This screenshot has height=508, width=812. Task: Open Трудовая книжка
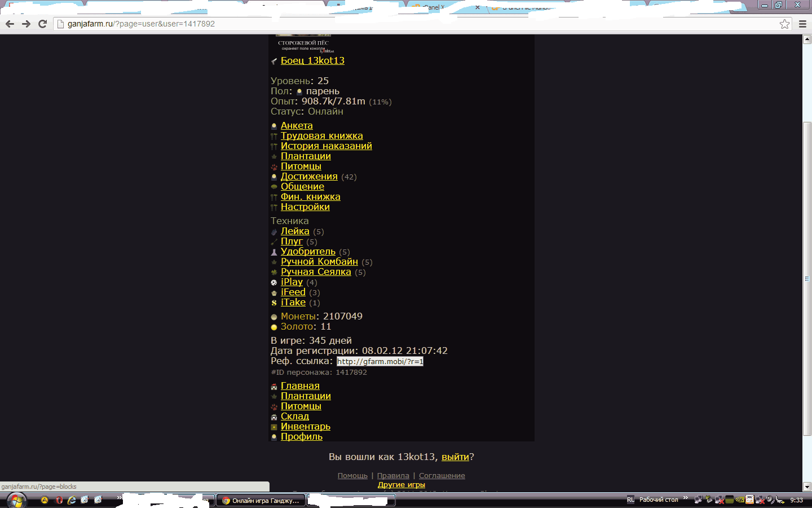coord(322,135)
